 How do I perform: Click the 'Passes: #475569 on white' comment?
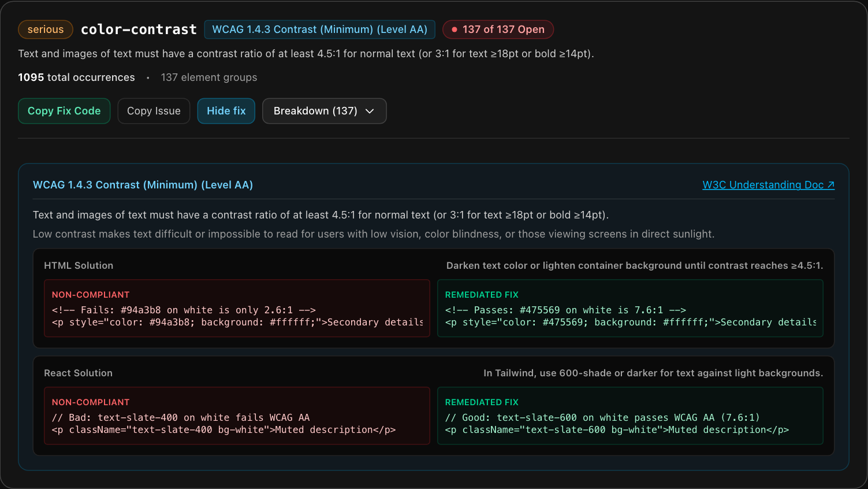click(x=565, y=310)
